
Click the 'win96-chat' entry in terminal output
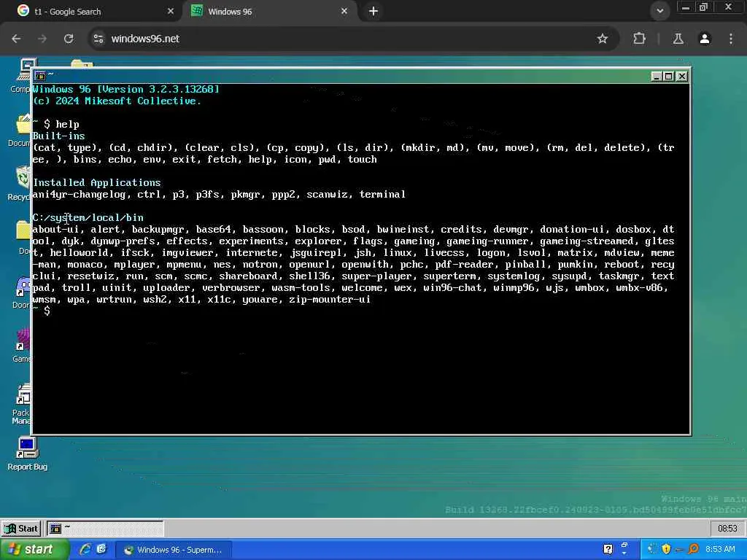tap(452, 287)
